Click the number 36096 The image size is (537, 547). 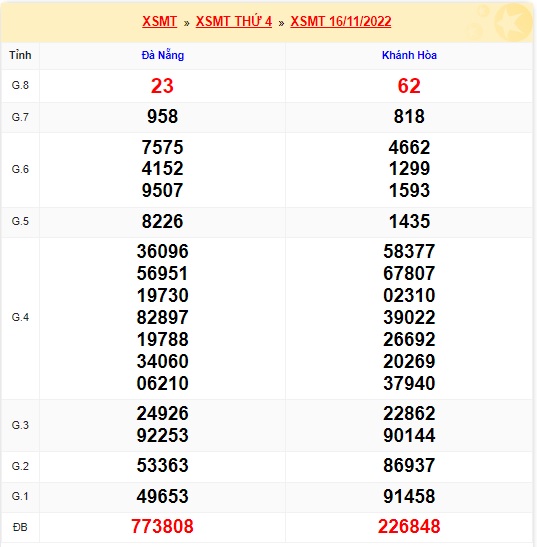(x=162, y=252)
